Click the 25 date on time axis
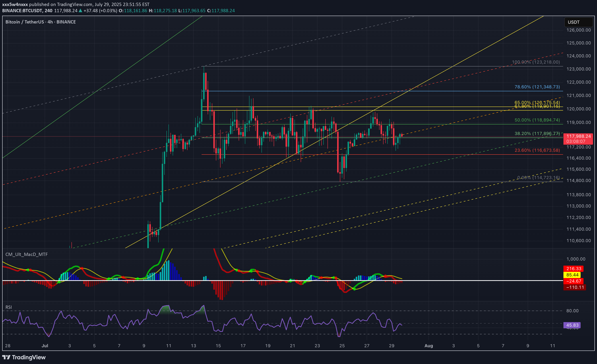597x364 pixels. tap(342, 346)
